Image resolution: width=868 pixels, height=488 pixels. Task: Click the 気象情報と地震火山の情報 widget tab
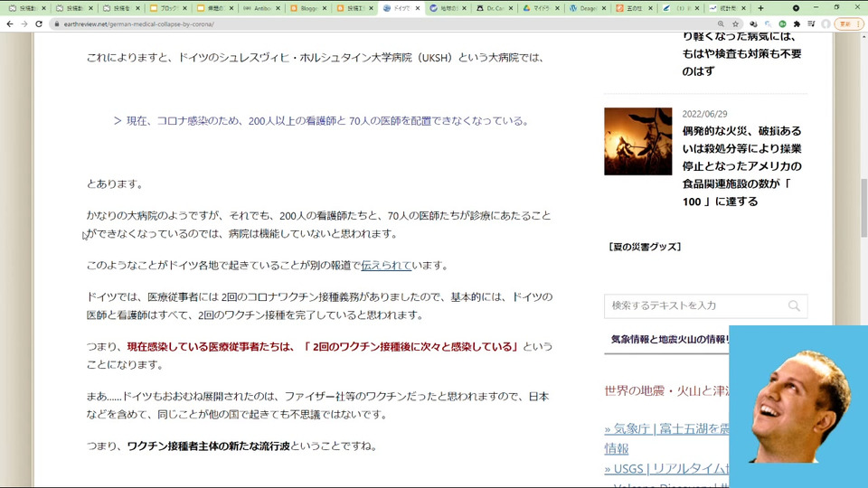click(x=670, y=339)
